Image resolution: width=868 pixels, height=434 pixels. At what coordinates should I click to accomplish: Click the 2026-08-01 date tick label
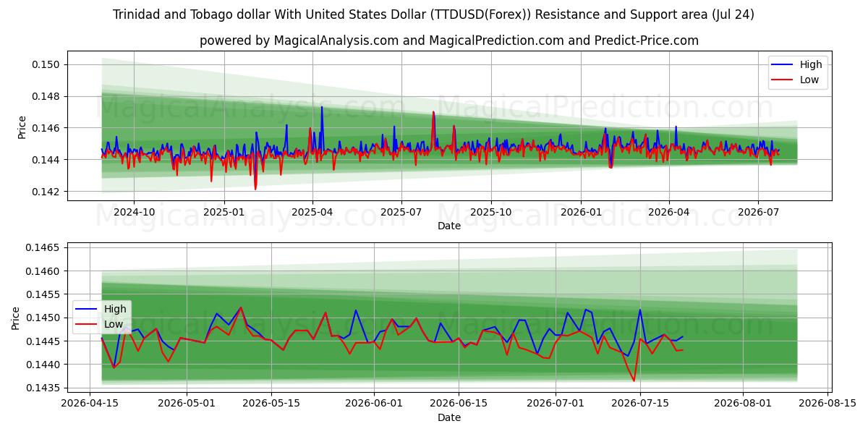[743, 404]
